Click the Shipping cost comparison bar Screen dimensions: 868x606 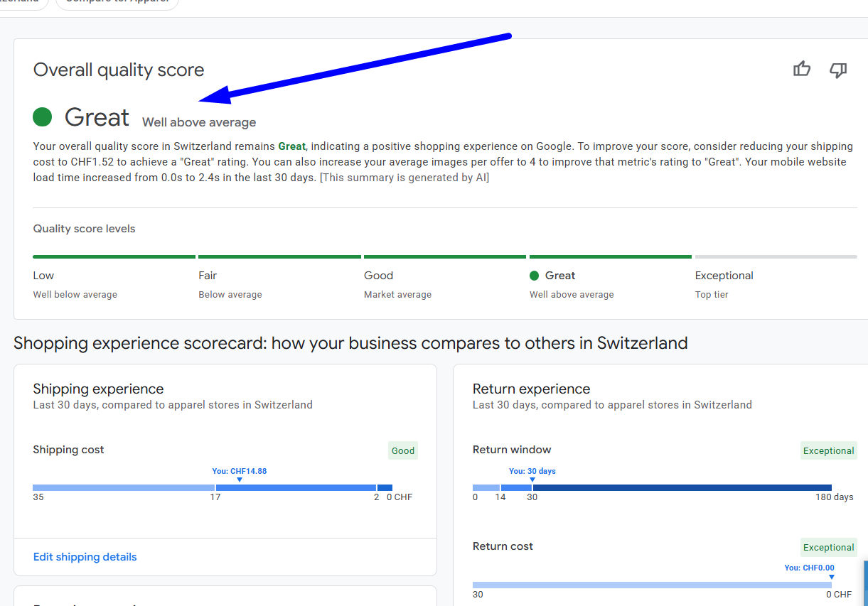212,488
